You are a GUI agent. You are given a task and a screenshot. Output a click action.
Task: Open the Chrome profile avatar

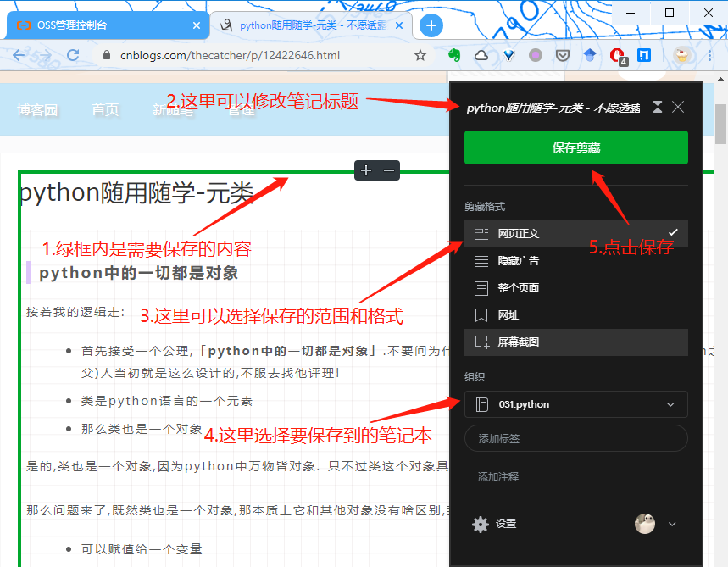682,55
